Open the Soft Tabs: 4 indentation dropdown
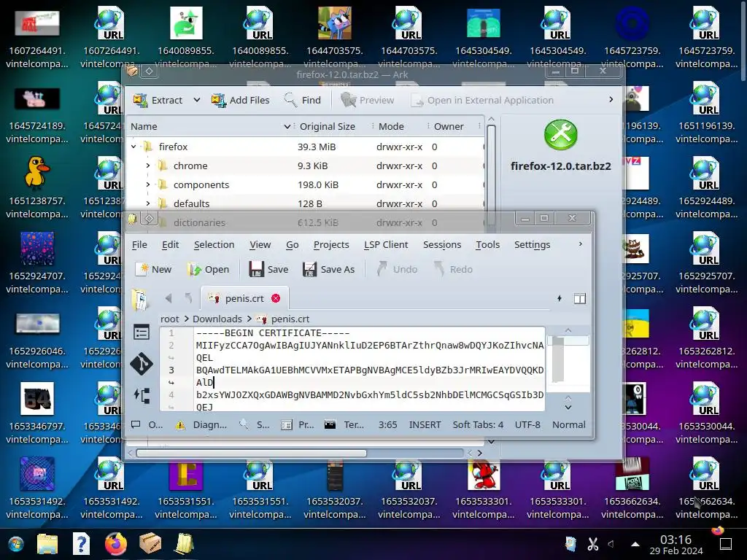 (478, 425)
